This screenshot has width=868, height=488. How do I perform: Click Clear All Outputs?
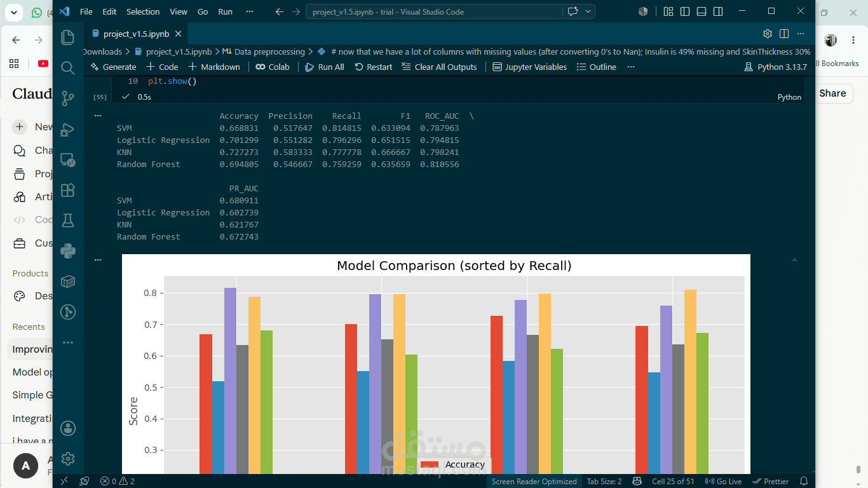[x=439, y=67]
